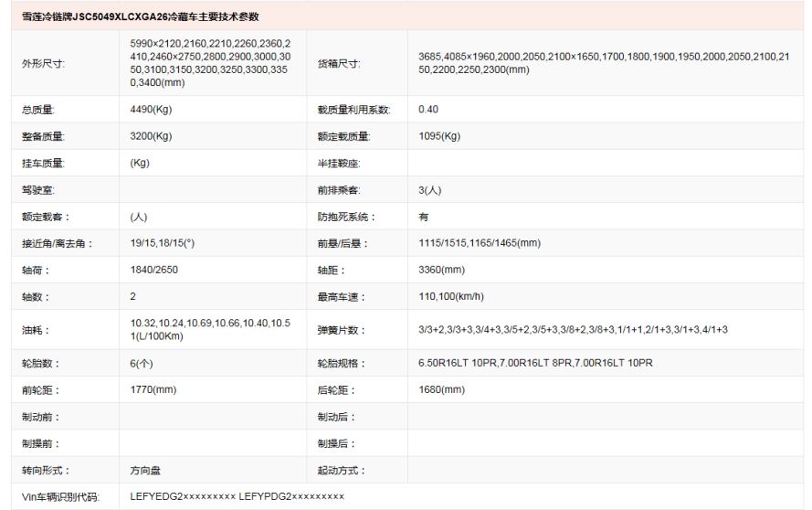This screenshot has width=812, height=510.
Task: Select the 弹簧片数 spring leaf values
Action: click(x=573, y=329)
